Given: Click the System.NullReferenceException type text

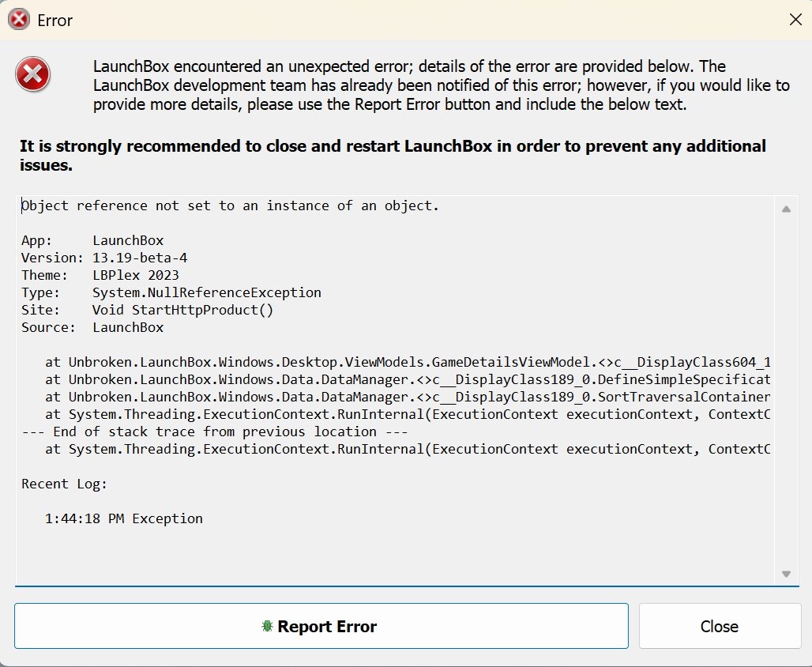Looking at the screenshot, I should [207, 293].
